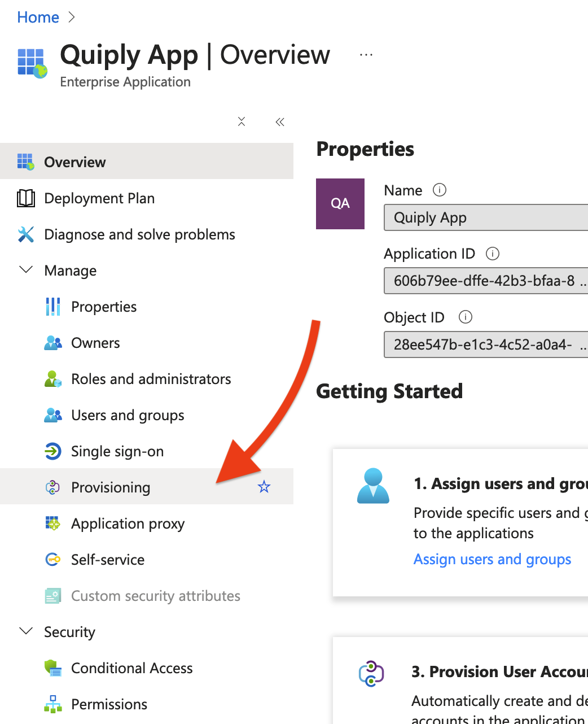Screen dimensions: 588x724
Task: Click the info icon beside Name
Action: click(x=440, y=190)
